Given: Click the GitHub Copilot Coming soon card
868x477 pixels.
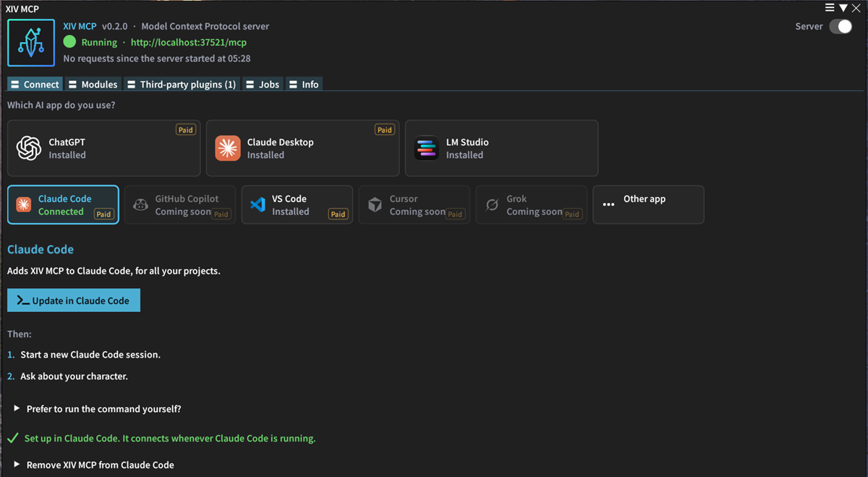Looking at the screenshot, I should click(x=180, y=205).
